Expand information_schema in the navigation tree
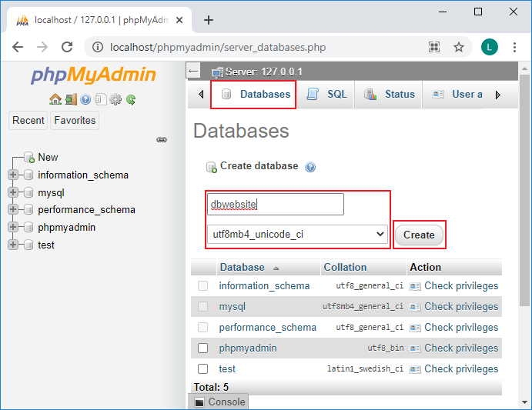The height and width of the screenshot is (410, 532). 13,175
